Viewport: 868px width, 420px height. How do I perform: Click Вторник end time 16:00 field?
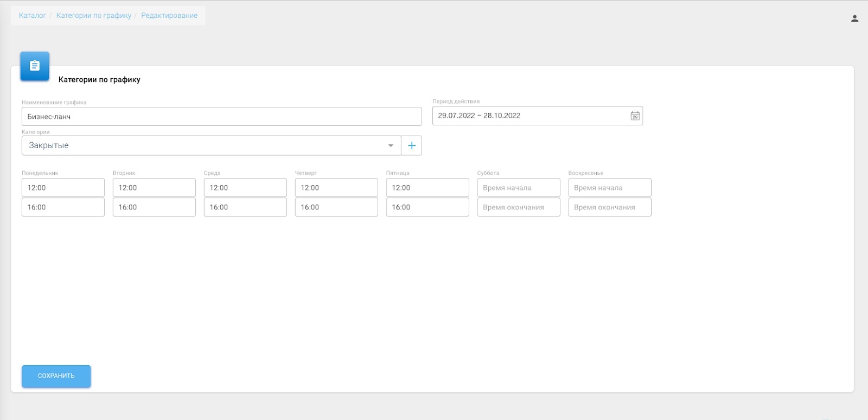point(154,207)
